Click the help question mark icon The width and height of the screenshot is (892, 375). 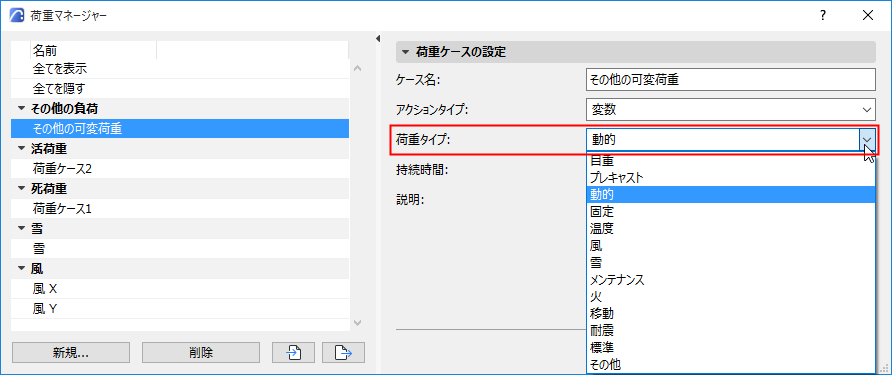point(823,15)
